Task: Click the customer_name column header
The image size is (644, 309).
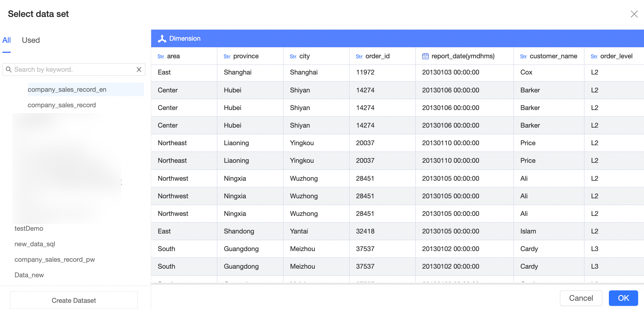Action: click(549, 56)
